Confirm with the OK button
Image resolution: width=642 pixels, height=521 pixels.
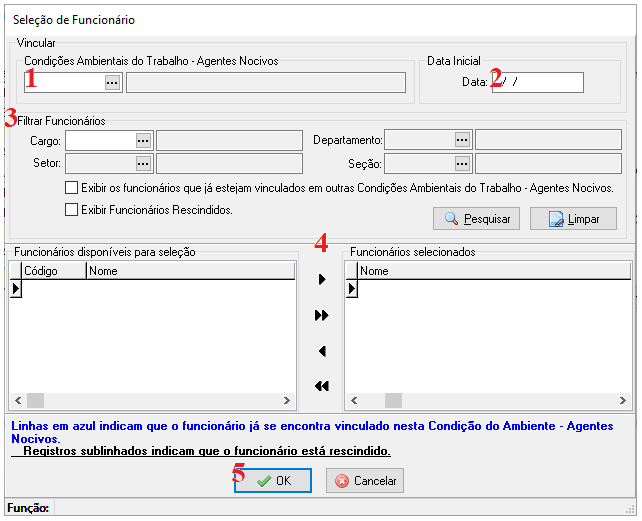pos(273,480)
